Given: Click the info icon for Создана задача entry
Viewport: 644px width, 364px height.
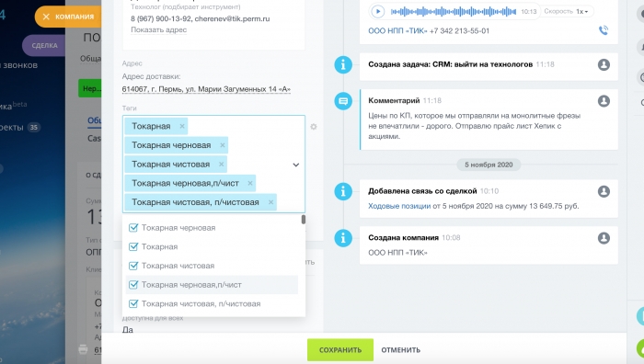Looking at the screenshot, I should click(343, 65).
